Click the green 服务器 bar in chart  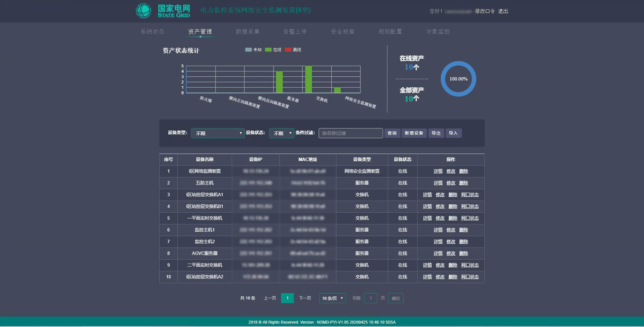[x=279, y=82]
